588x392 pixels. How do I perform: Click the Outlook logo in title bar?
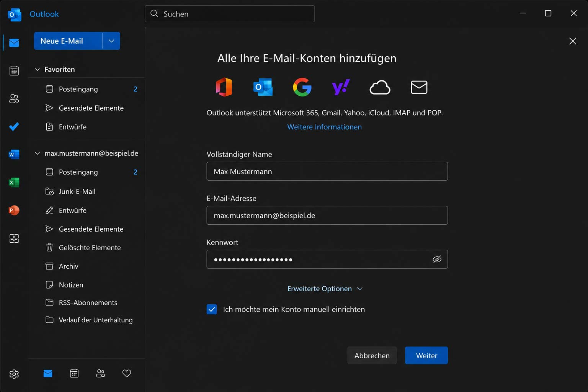[15, 15]
